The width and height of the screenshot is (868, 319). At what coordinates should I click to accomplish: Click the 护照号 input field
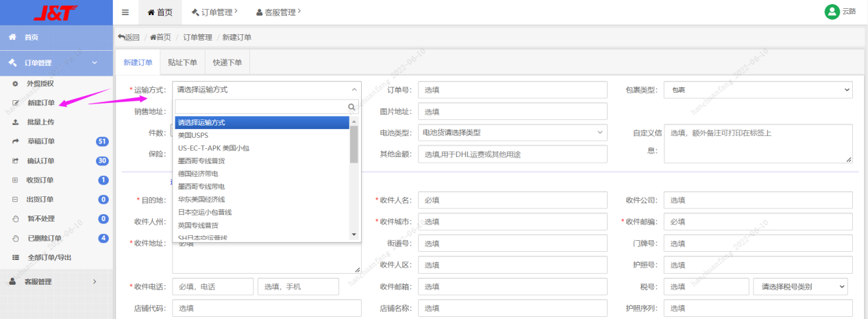pos(758,265)
